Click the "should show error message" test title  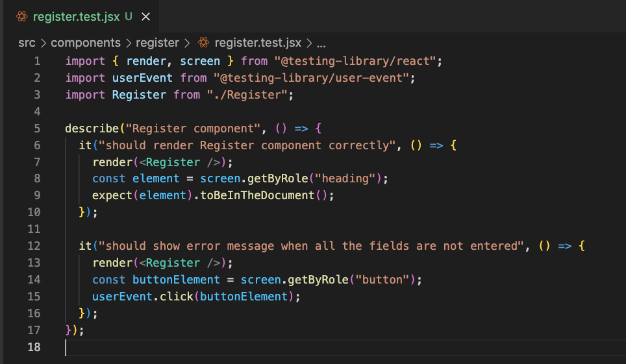click(x=311, y=246)
